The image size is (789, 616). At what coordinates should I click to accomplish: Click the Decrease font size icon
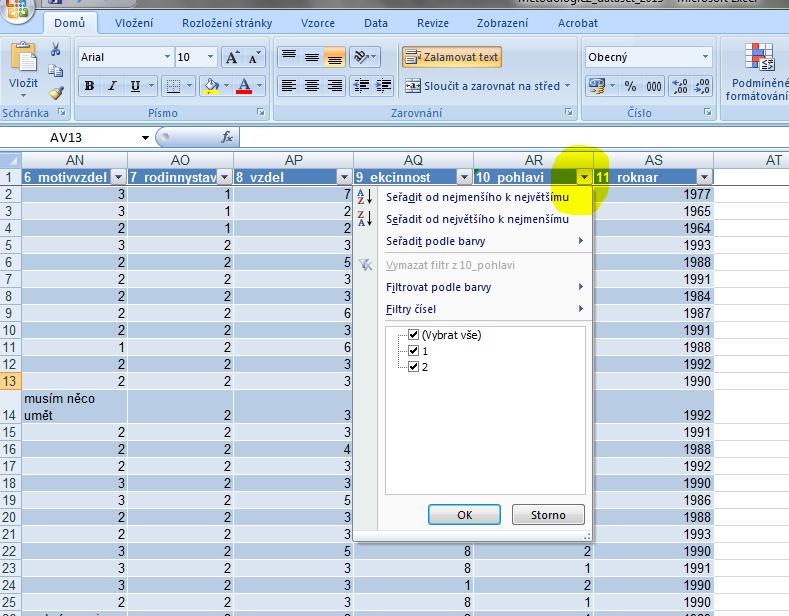(x=254, y=57)
